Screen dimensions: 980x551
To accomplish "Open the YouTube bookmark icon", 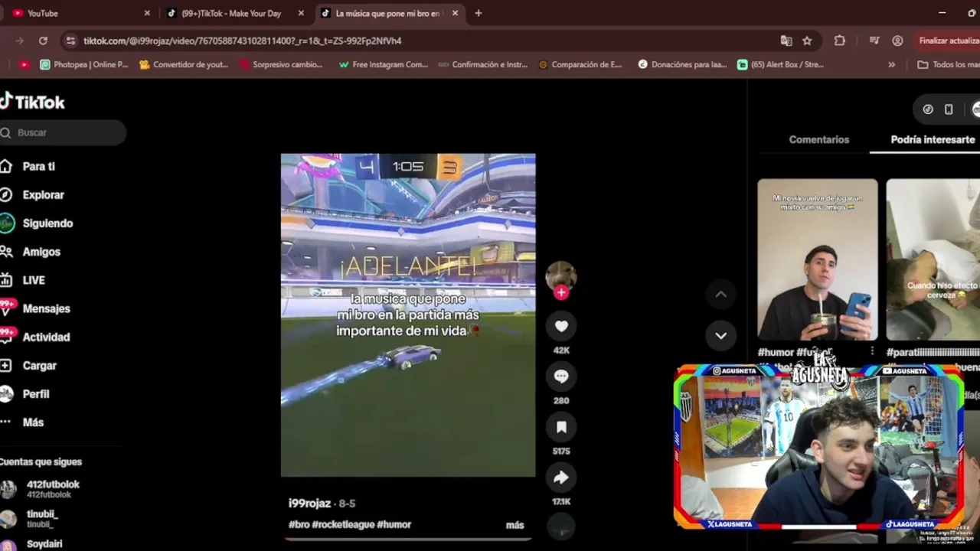I will click(x=24, y=64).
